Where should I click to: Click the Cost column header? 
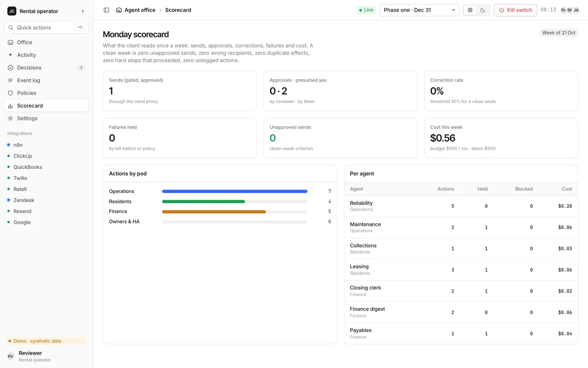[x=567, y=189]
